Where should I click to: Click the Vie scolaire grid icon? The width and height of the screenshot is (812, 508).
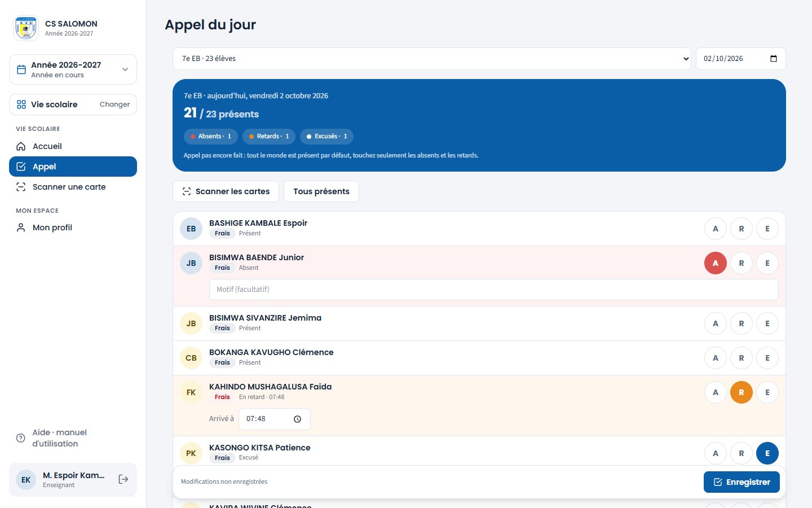click(x=21, y=104)
